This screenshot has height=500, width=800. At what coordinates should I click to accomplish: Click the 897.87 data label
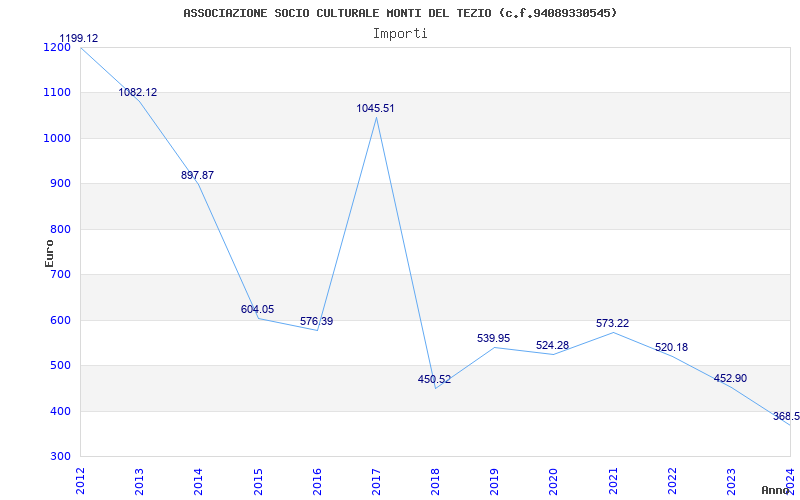coord(197,175)
